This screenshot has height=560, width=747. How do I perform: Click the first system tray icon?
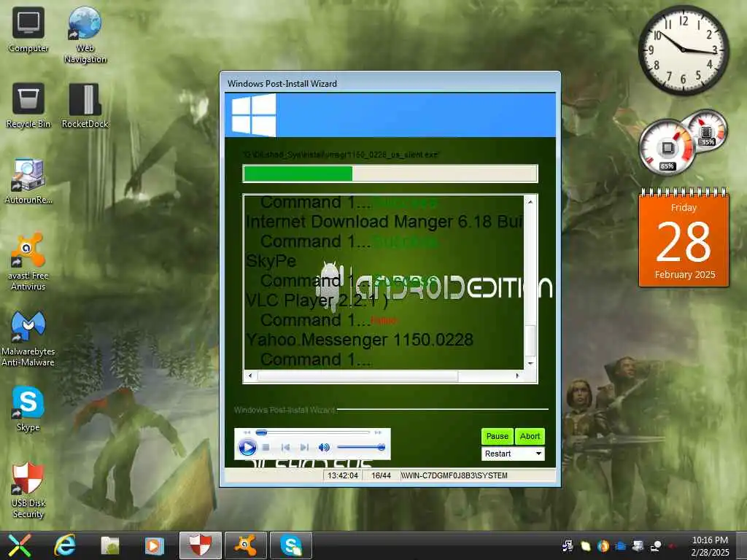tap(568, 545)
